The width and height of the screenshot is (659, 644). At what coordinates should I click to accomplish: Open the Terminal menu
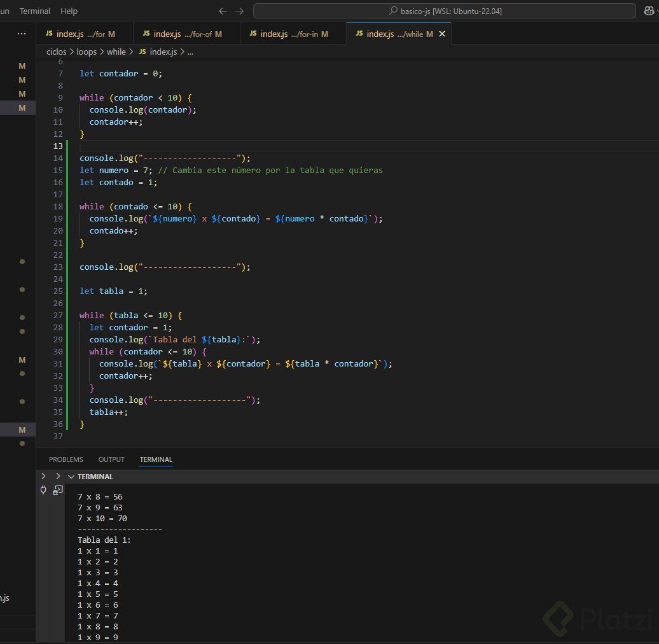(34, 11)
